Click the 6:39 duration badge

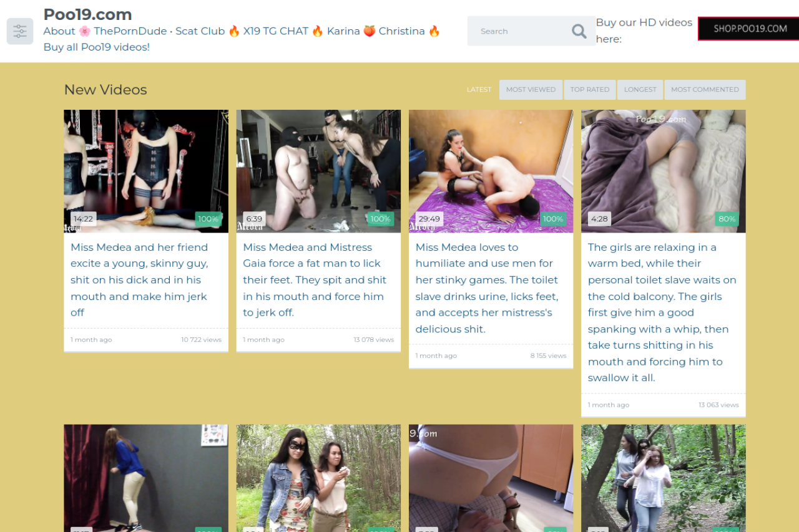(254, 219)
